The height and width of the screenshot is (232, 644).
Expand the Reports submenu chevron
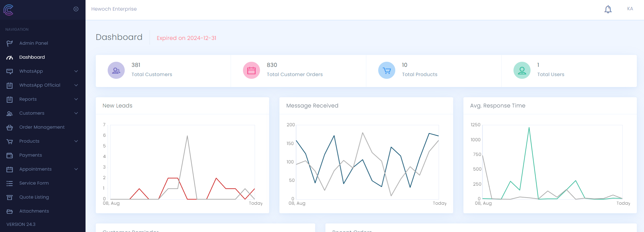coord(76,99)
